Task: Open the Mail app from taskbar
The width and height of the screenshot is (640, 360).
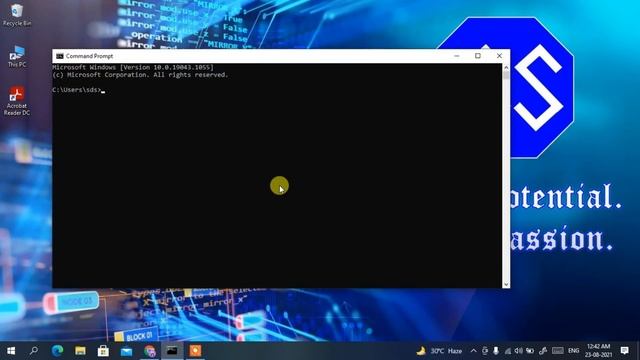Action: click(126, 351)
